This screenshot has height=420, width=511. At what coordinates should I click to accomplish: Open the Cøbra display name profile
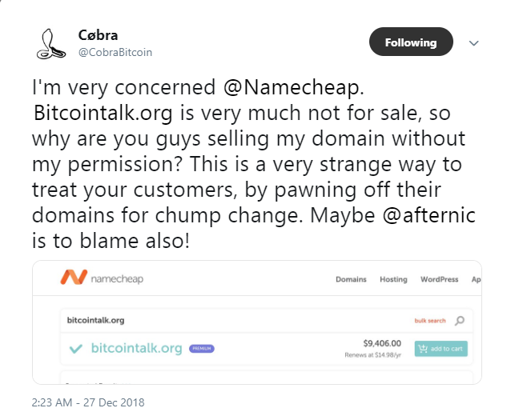tap(98, 35)
